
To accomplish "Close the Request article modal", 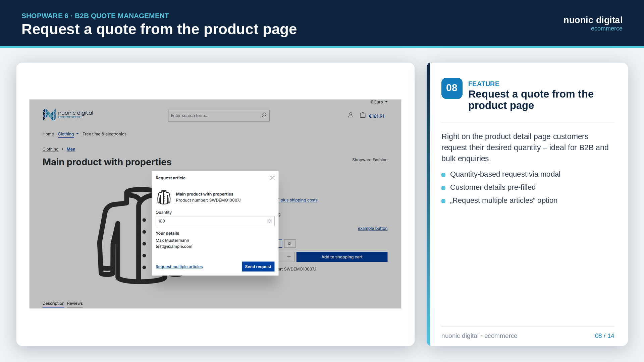I will 272,178.
